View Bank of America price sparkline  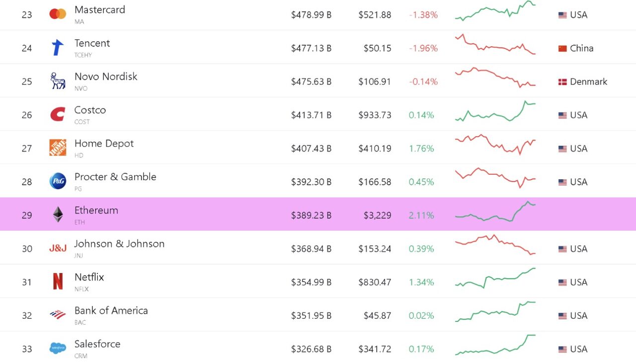click(495, 311)
